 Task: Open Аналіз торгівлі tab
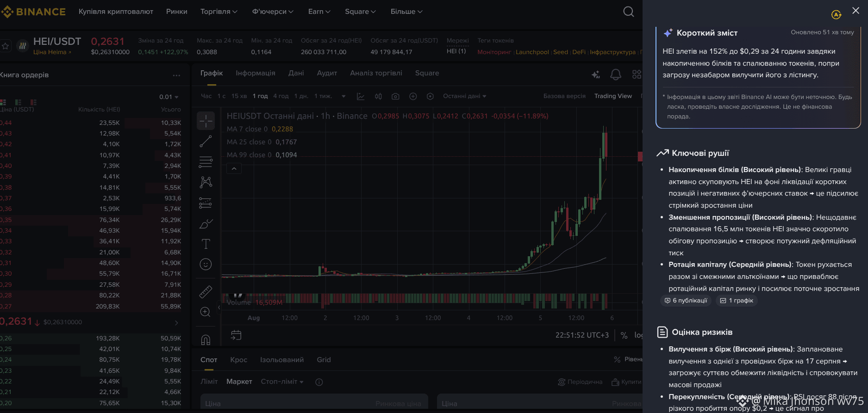376,73
